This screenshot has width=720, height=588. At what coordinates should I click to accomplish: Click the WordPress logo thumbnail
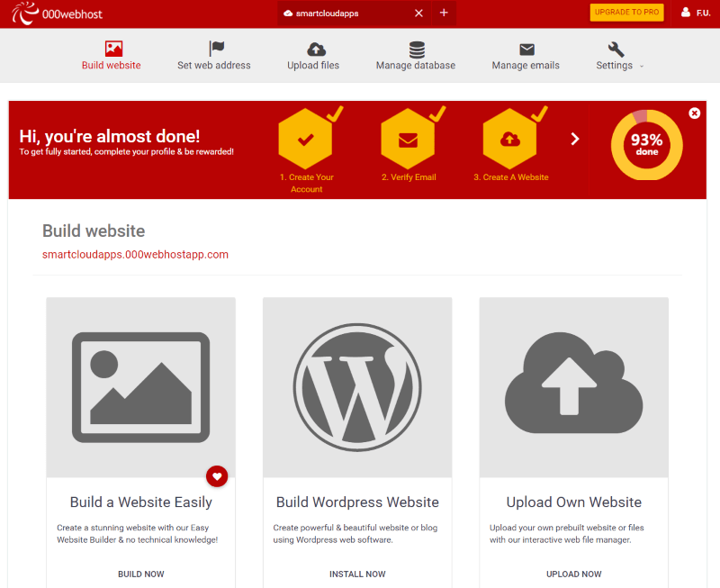[x=356, y=386]
